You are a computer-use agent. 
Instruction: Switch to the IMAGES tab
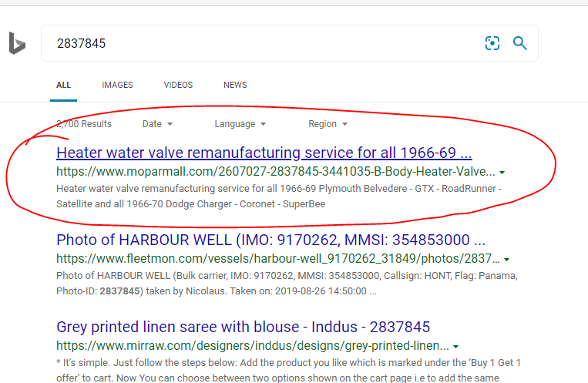[x=117, y=85]
